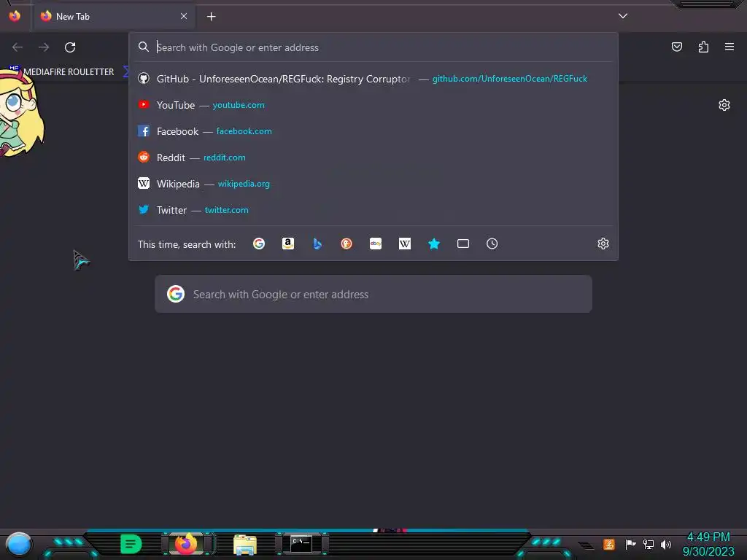The height and width of the screenshot is (560, 747).
Task: Open MEDIAFIRE ROULETTER bookmark
Action: pos(62,72)
